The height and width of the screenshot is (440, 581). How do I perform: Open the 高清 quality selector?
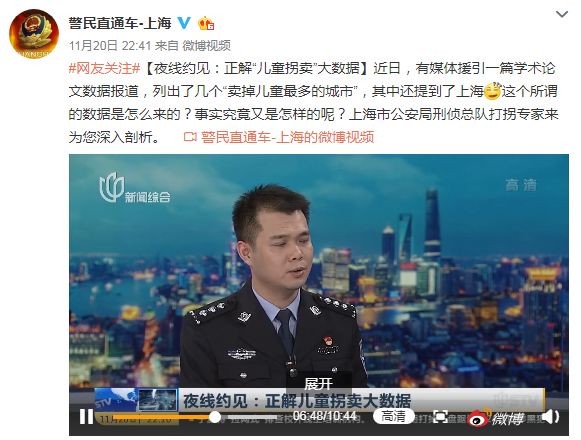click(394, 417)
